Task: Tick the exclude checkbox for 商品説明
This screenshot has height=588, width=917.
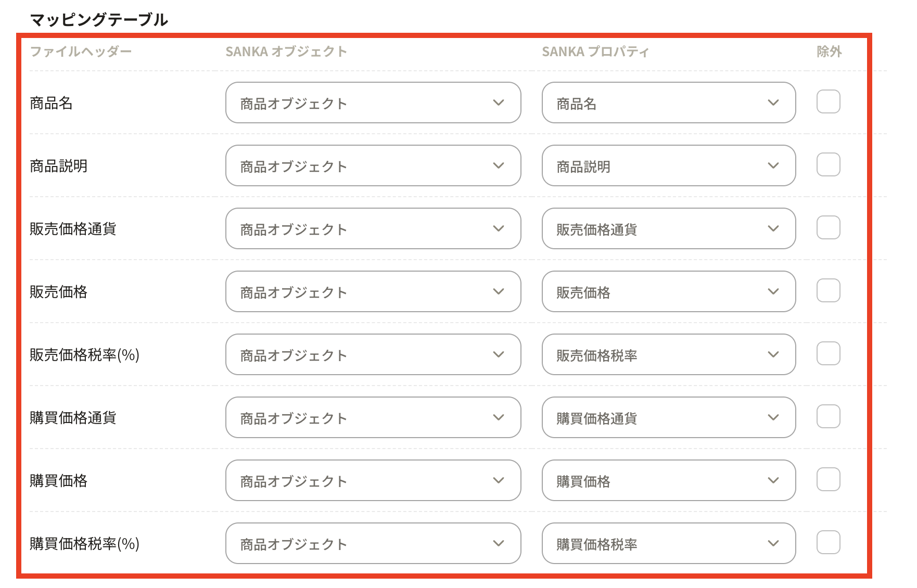Action: [828, 164]
